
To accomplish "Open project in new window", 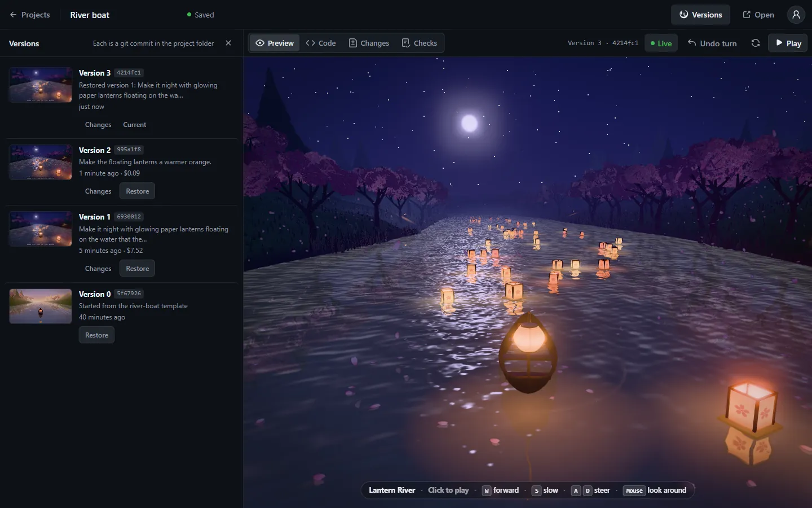I will [x=758, y=15].
